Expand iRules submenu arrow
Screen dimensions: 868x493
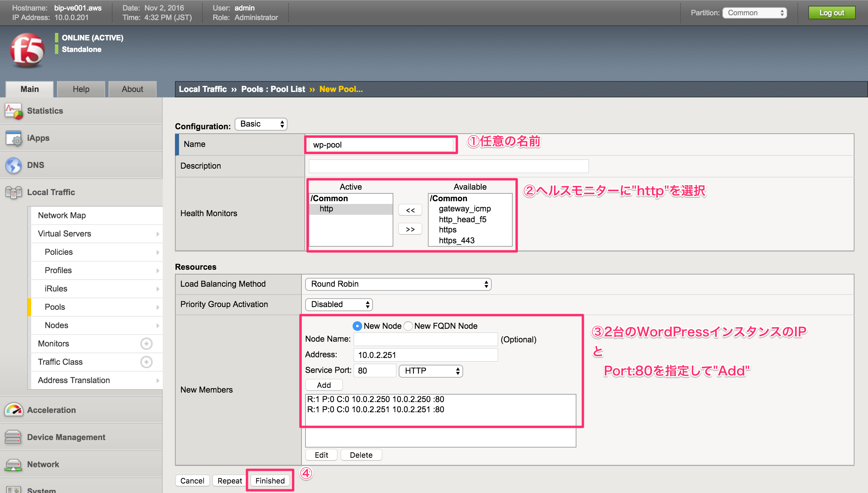pyautogui.click(x=158, y=289)
